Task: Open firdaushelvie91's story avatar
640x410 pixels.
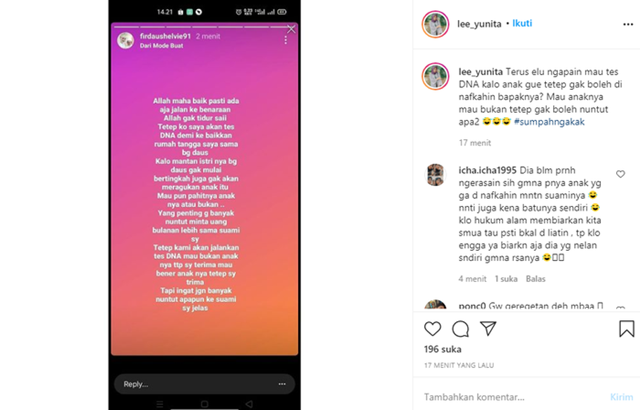Action: (x=126, y=40)
